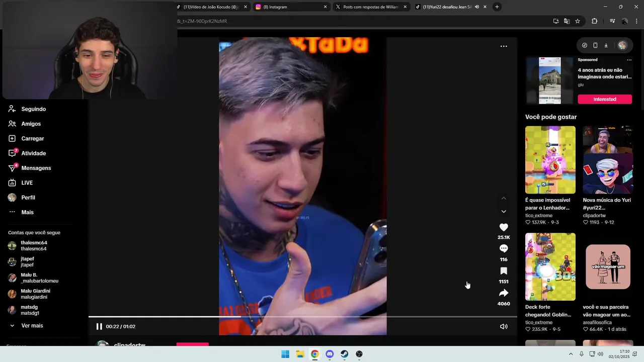Click the translate page icon in the address bar
This screenshot has height=362, width=644.
[x=567, y=21]
